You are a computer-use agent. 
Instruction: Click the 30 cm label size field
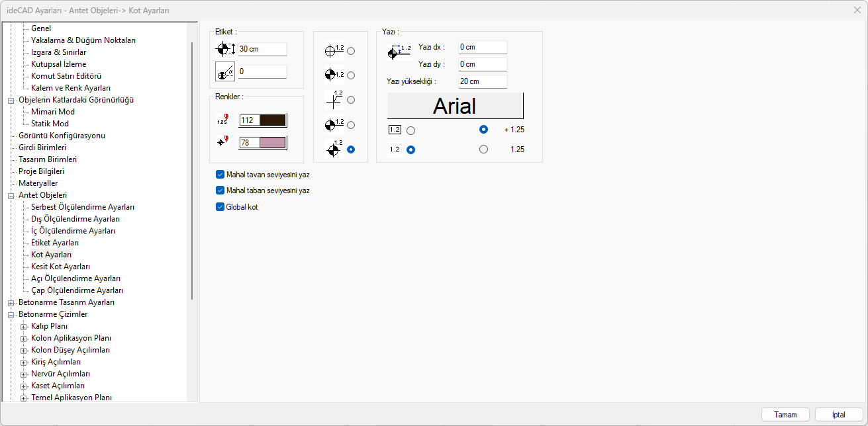[x=262, y=49]
